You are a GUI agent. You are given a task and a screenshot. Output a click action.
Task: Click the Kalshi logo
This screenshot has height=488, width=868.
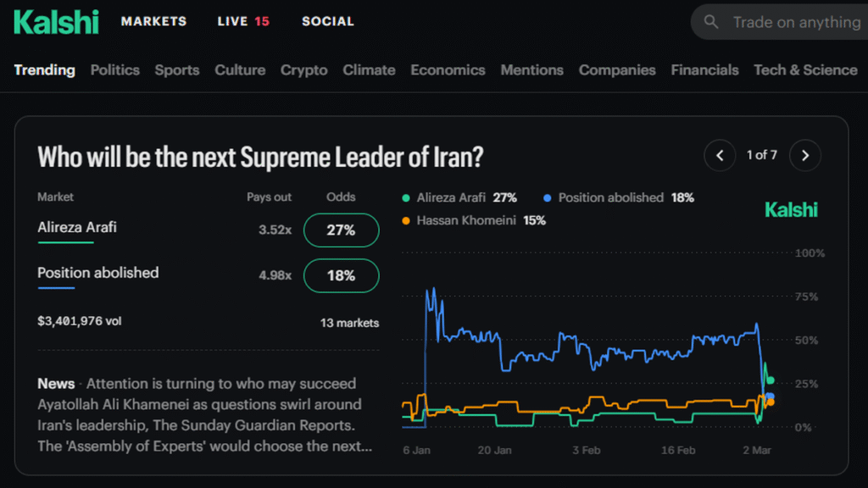[x=56, y=22]
